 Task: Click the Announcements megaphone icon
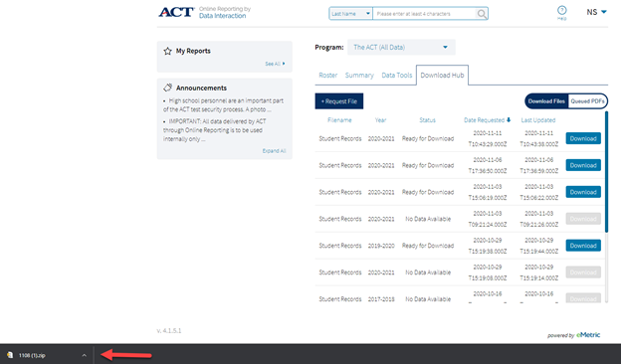(167, 88)
